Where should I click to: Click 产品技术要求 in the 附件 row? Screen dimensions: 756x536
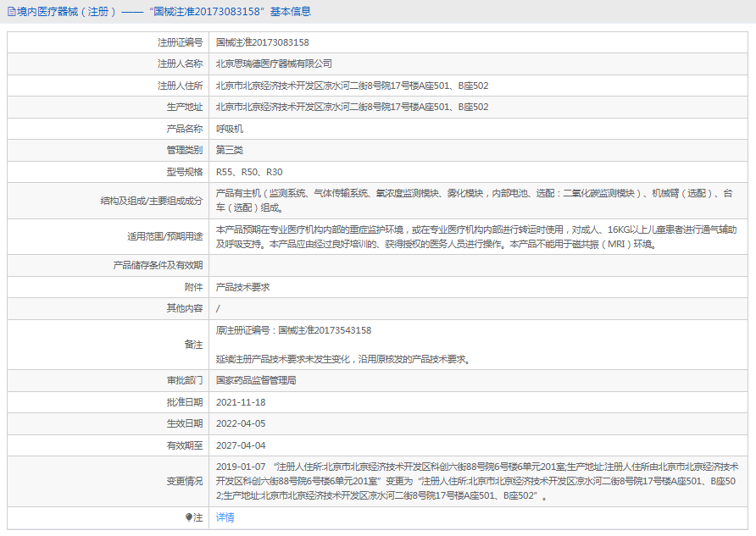(x=242, y=287)
